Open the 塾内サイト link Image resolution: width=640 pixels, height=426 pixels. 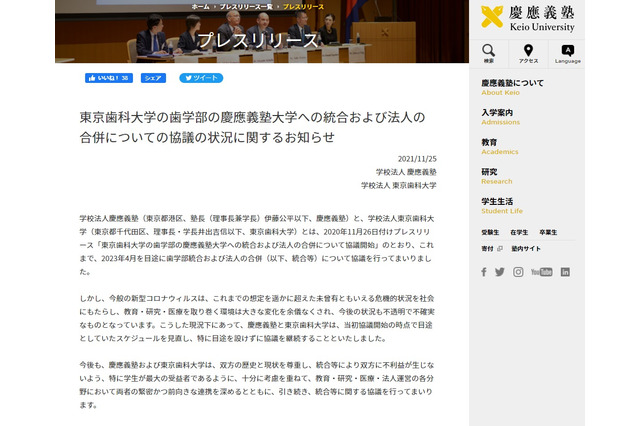526,248
